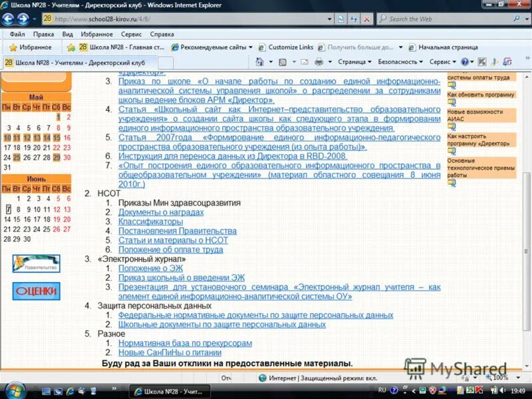This screenshot has height=399, width=532.
Task: Open the 'Классификаторы' link
Action: (150, 221)
